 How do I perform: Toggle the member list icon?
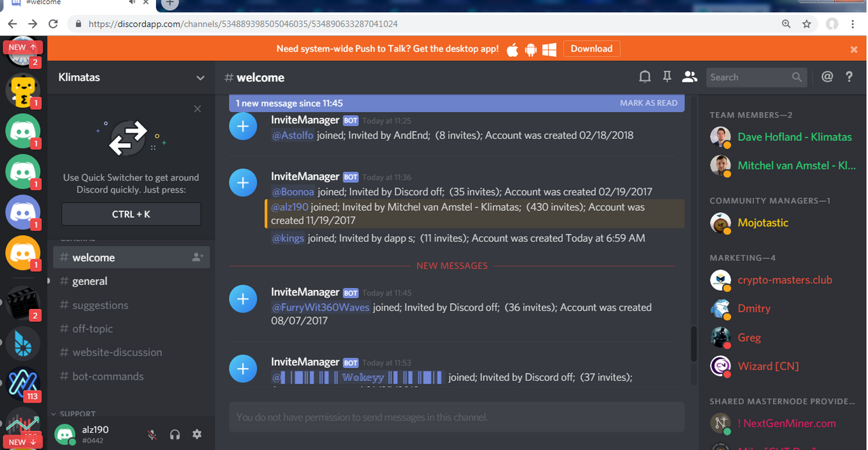click(x=690, y=77)
